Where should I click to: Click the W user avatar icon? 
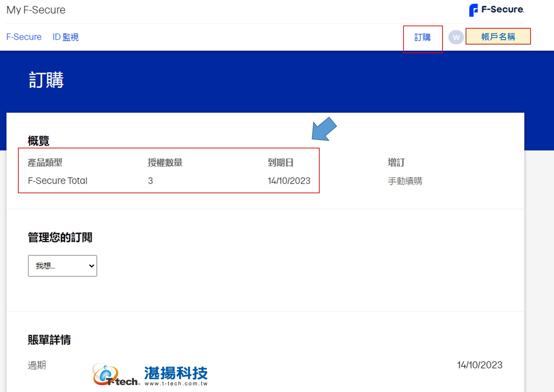pyautogui.click(x=456, y=37)
